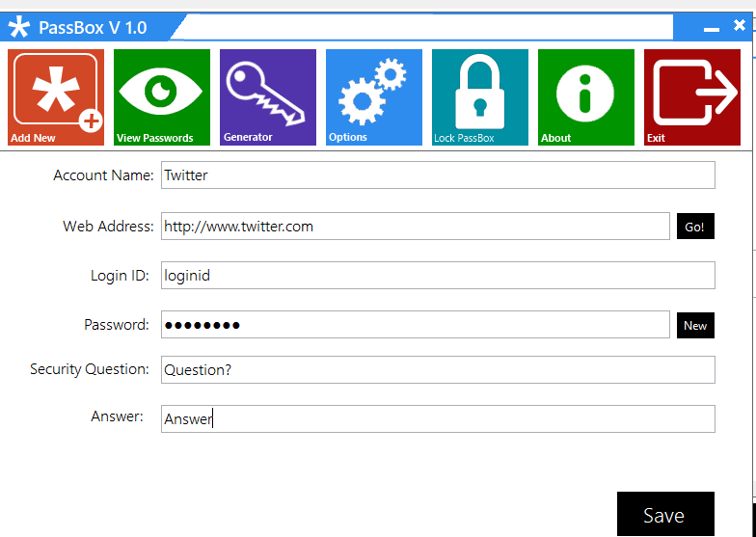The image size is (756, 537).
Task: Click the red Exit tile
Action: [692, 96]
